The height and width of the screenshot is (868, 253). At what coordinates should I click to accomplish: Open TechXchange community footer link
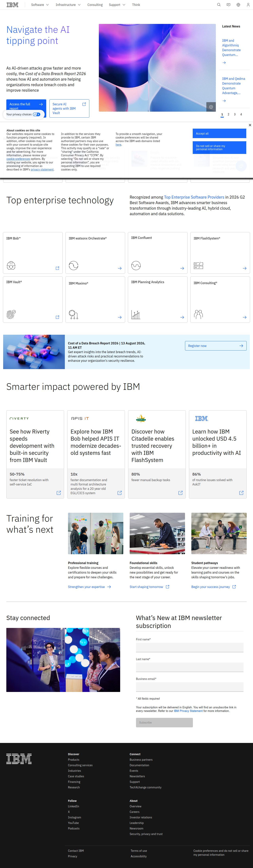coord(145,787)
